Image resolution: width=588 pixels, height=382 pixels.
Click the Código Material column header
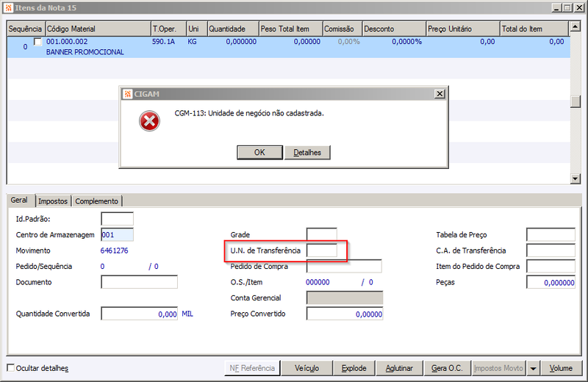click(x=98, y=29)
